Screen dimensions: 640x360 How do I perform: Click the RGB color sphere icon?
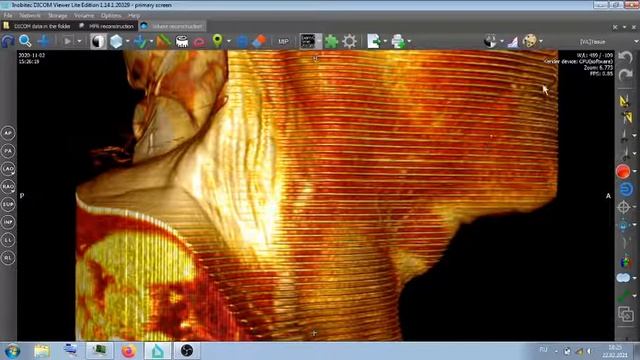(x=624, y=261)
